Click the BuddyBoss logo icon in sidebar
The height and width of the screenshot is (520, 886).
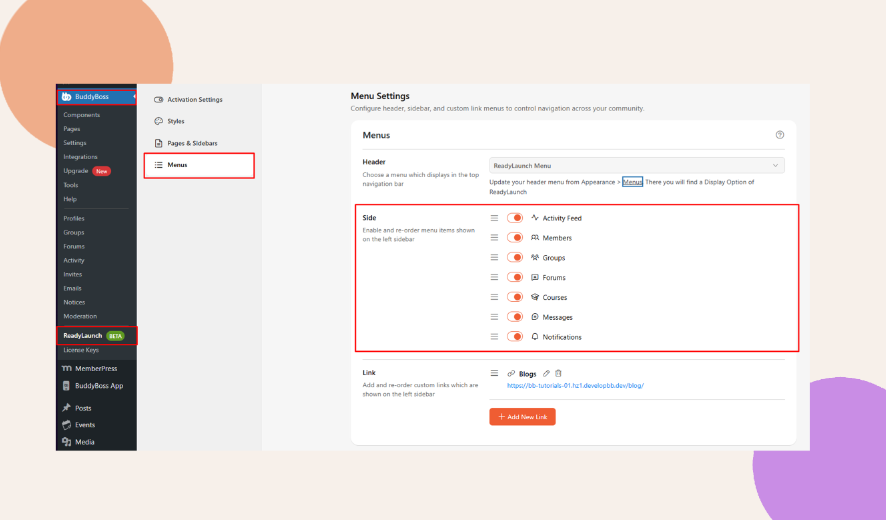[x=67, y=97]
